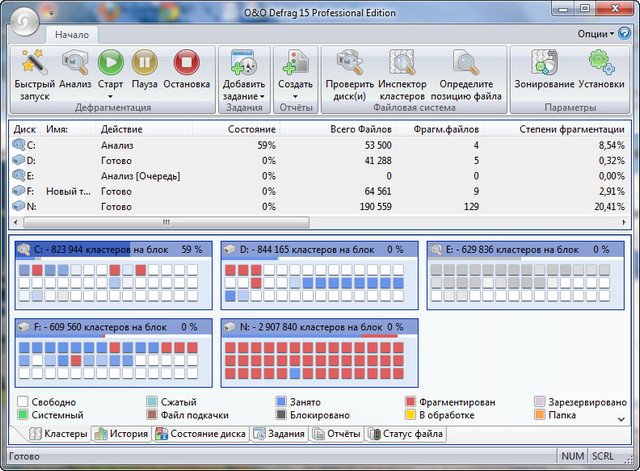The height and width of the screenshot is (471, 640).
Task: Select drive C: row icon
Action: (x=19, y=145)
